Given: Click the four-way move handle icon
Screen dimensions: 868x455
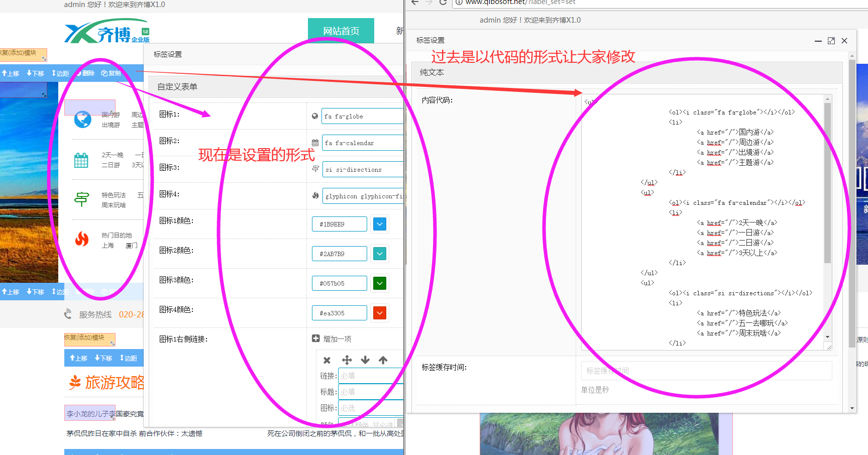Looking at the screenshot, I should pyautogui.click(x=347, y=360).
